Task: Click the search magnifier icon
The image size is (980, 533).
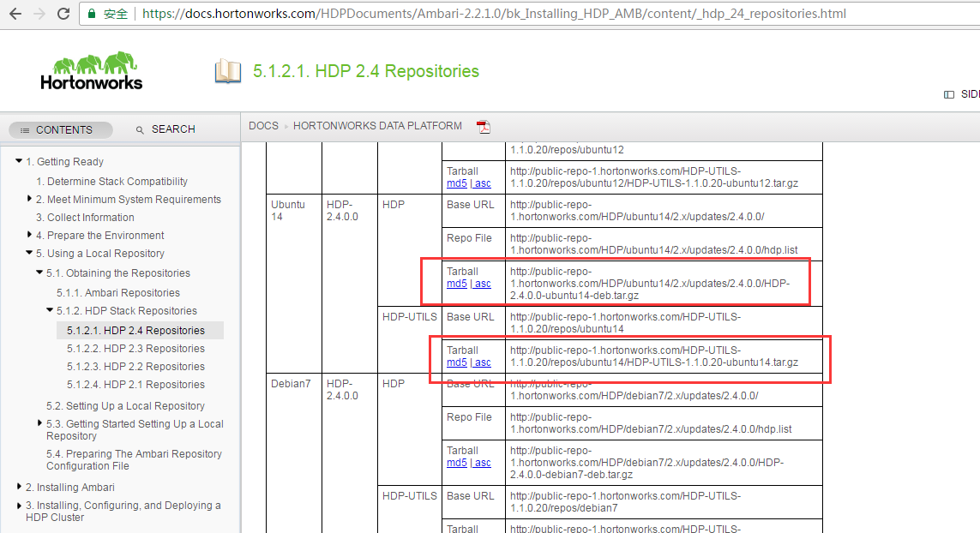Action: [x=140, y=130]
